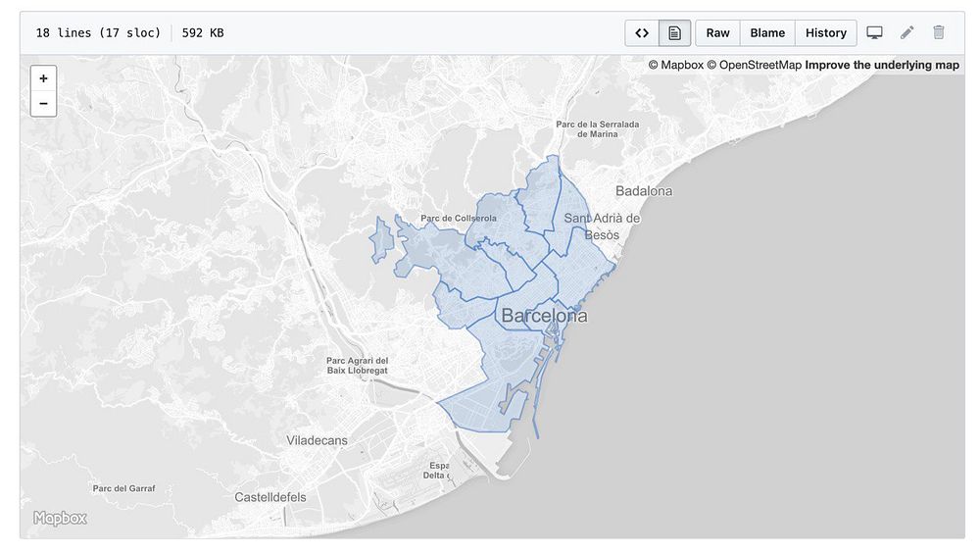Open the Blame view

pyautogui.click(x=767, y=33)
